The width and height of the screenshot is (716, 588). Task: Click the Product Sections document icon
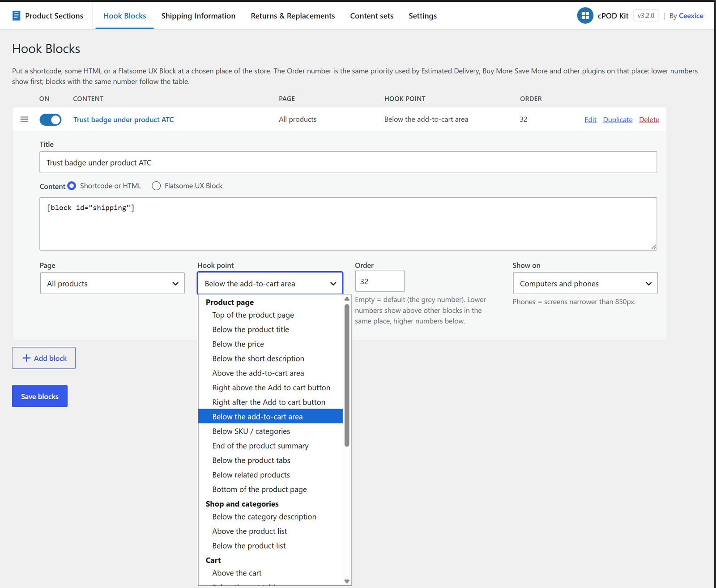click(x=16, y=16)
